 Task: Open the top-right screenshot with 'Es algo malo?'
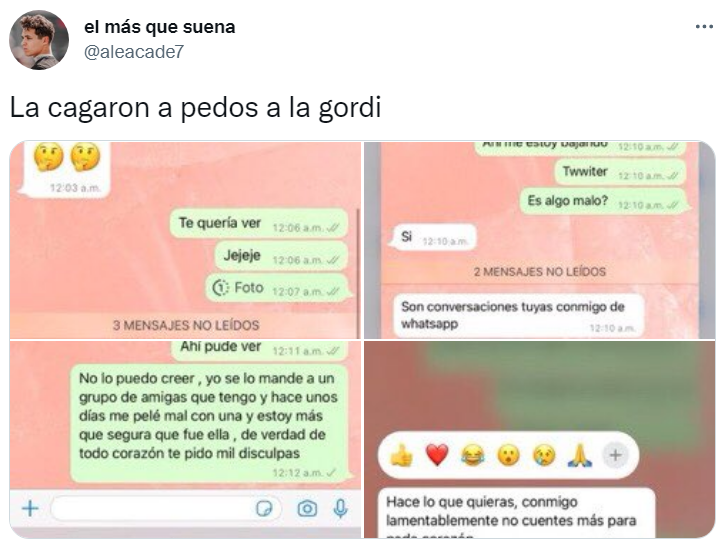pos(539,240)
